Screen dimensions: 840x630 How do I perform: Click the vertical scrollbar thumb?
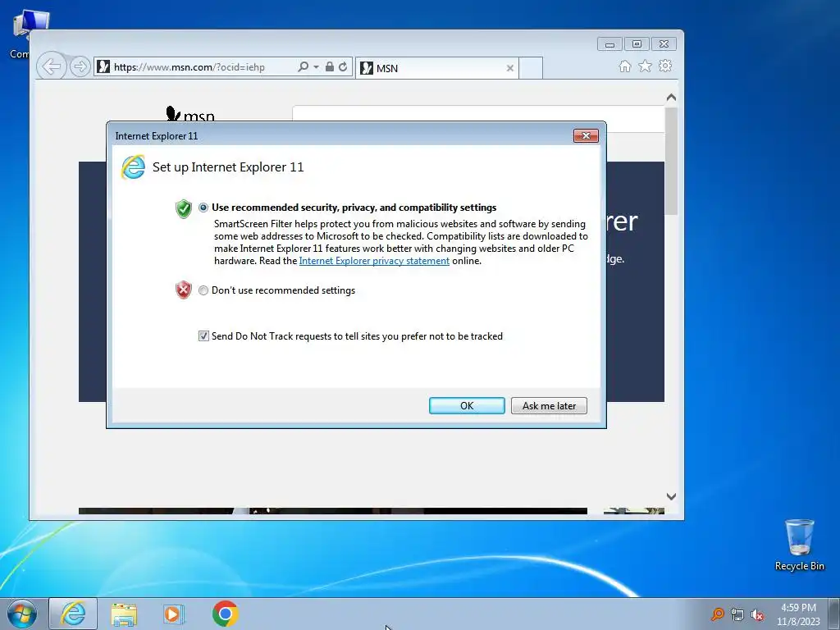(x=671, y=161)
